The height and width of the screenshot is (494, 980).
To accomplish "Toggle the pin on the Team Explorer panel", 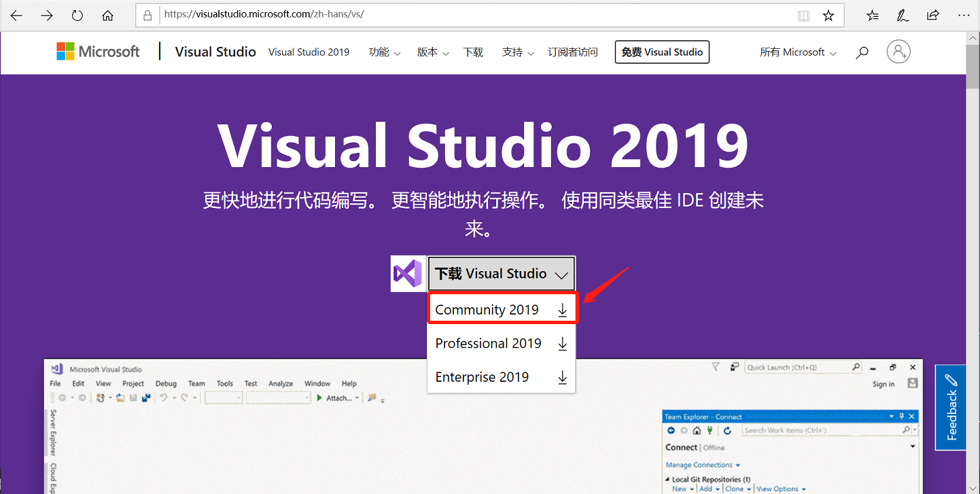I will [x=902, y=416].
